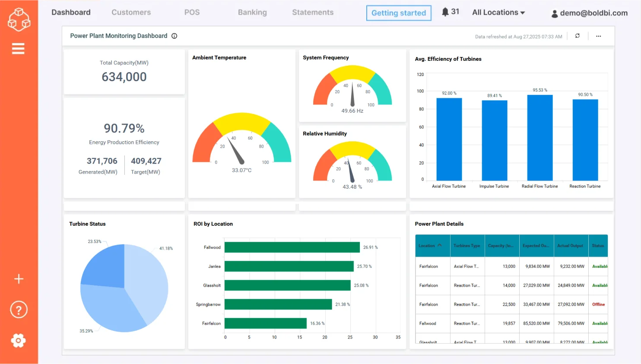The height and width of the screenshot is (364, 641).
Task: Open the dashboard's more options ellipsis menu
Action: [x=598, y=36]
